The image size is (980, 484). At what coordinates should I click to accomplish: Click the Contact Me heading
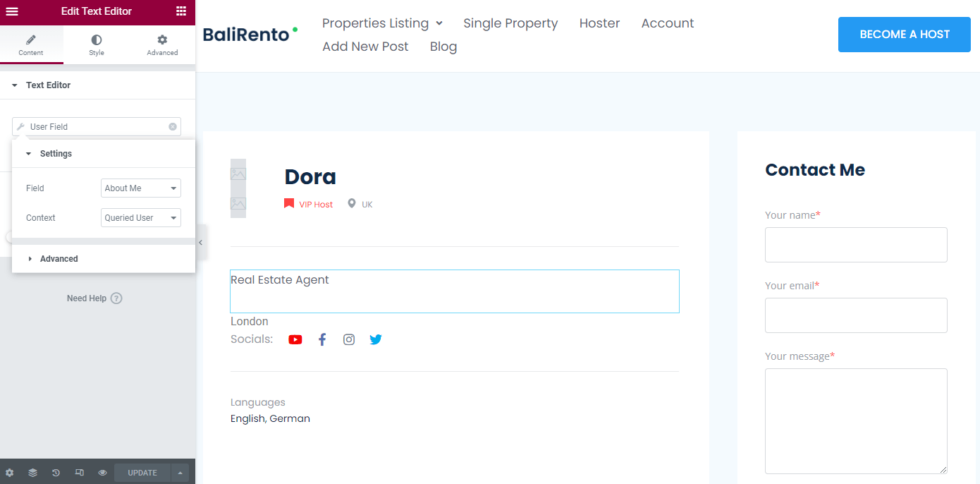(x=815, y=170)
